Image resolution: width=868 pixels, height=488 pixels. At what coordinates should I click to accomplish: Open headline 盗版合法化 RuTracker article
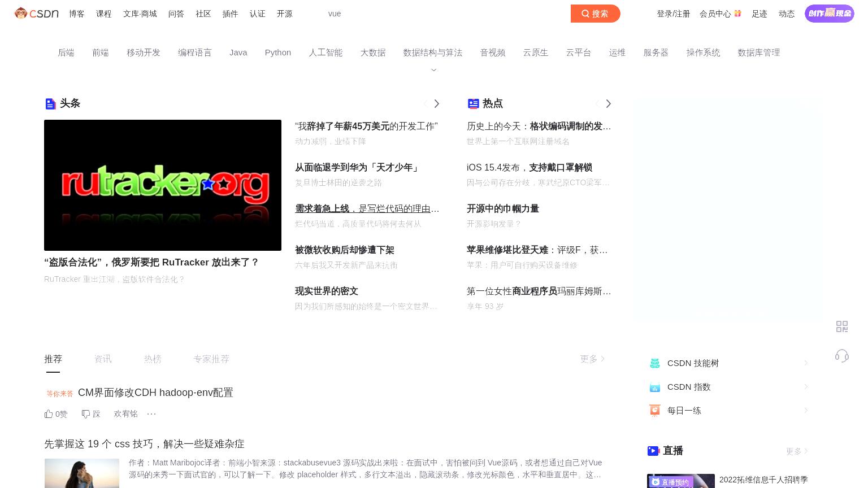(x=151, y=262)
